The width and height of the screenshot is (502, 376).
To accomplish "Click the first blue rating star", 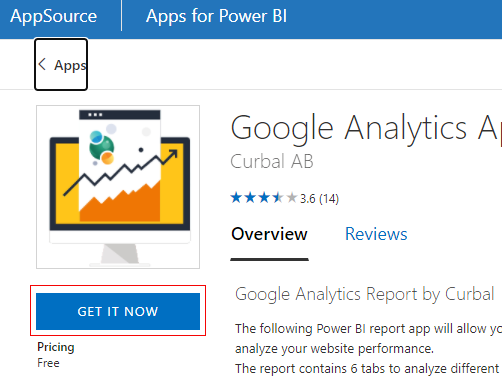I will tap(236, 198).
